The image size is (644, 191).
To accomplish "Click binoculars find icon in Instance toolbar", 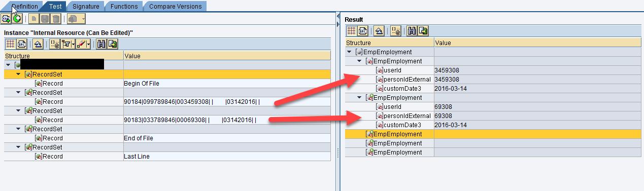I will 101,44.
